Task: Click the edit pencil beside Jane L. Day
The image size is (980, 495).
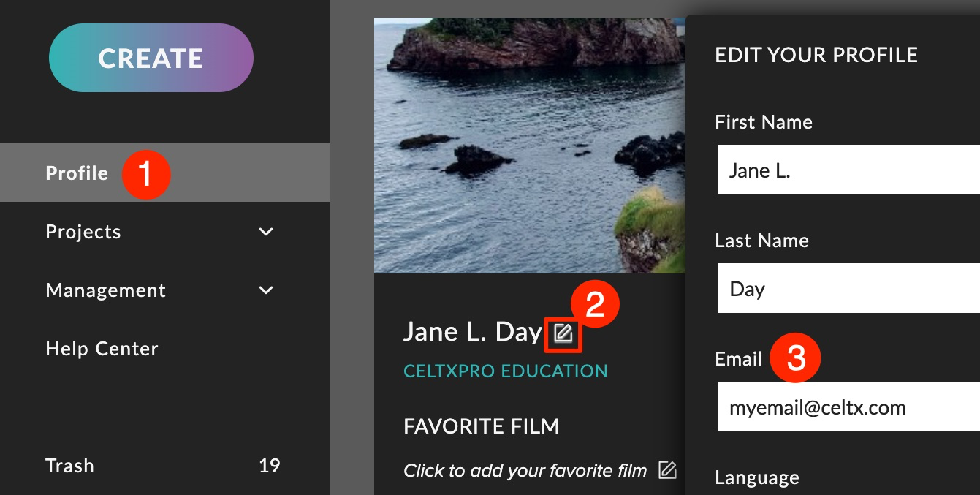Action: pyautogui.click(x=563, y=334)
